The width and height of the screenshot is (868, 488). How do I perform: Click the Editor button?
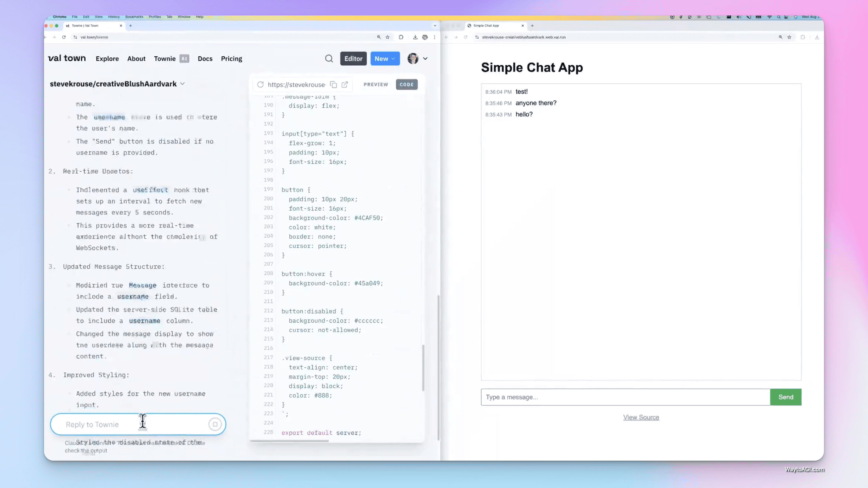[x=353, y=59]
